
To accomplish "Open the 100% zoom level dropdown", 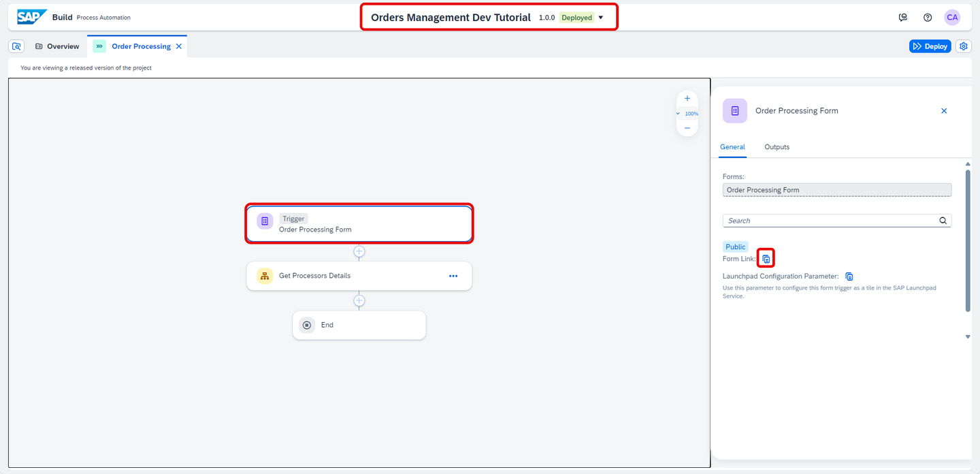I will (x=687, y=114).
